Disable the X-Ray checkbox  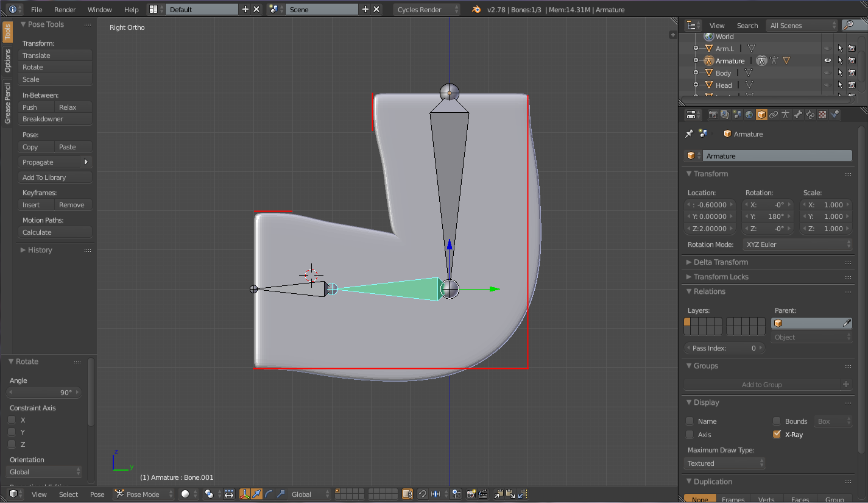[x=777, y=435]
